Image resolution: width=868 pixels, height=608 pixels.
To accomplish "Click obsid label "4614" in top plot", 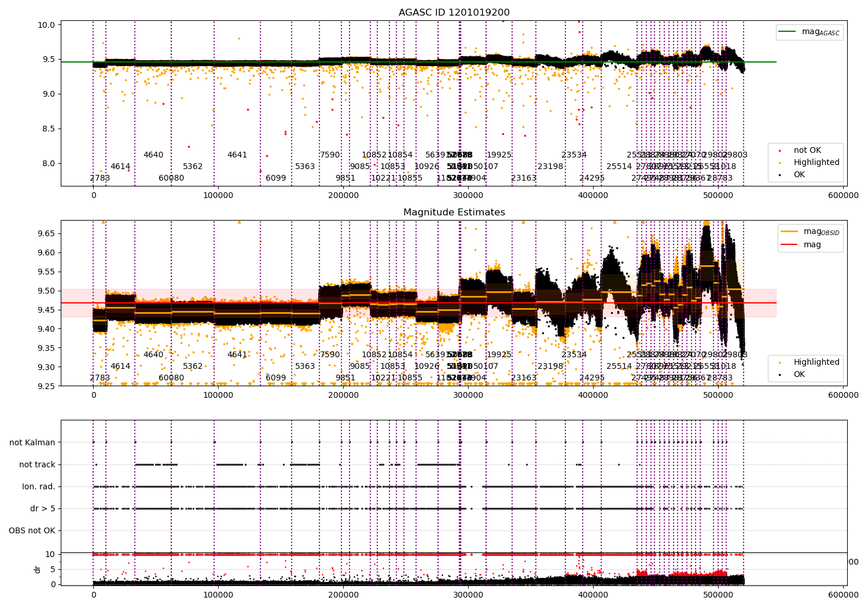I will coord(120,167).
